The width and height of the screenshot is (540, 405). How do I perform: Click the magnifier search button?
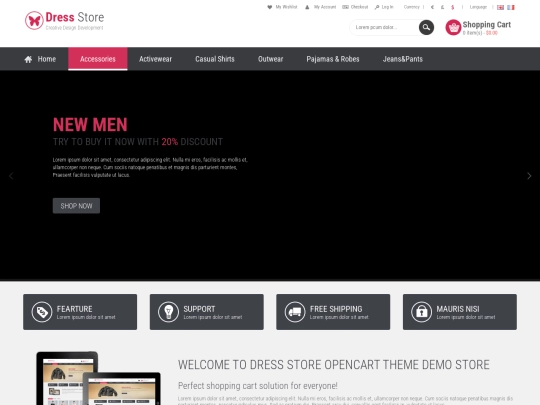point(426,27)
